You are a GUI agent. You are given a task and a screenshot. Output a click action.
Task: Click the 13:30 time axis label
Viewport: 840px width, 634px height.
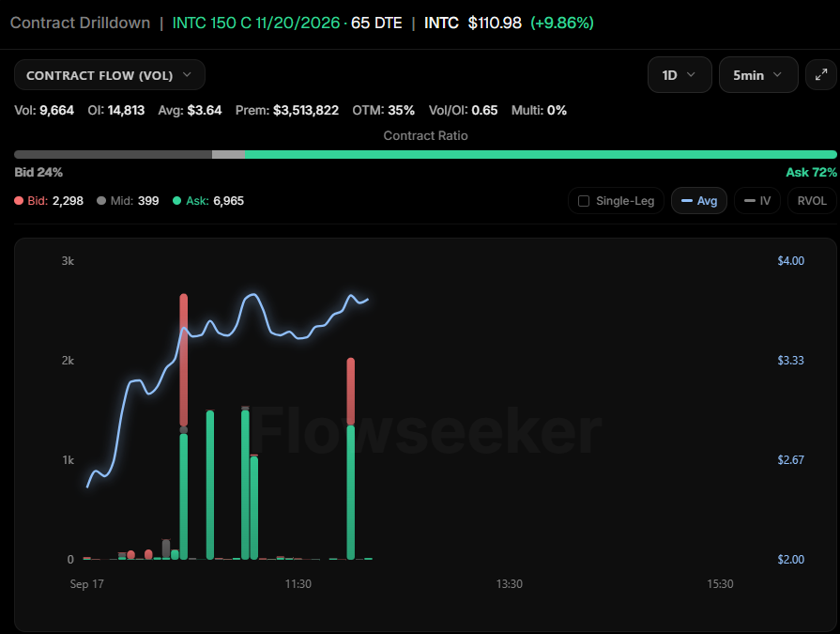click(509, 584)
